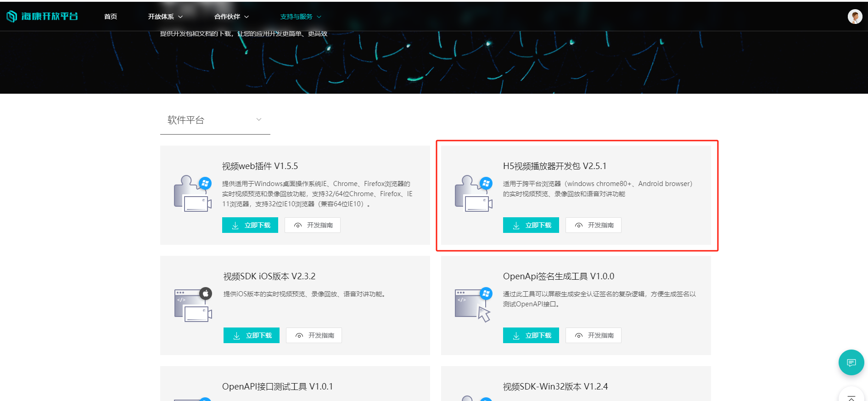868x401 pixels.
Task: Click the 视频web插件 V1.5.5 plugin icon
Action: tap(193, 193)
